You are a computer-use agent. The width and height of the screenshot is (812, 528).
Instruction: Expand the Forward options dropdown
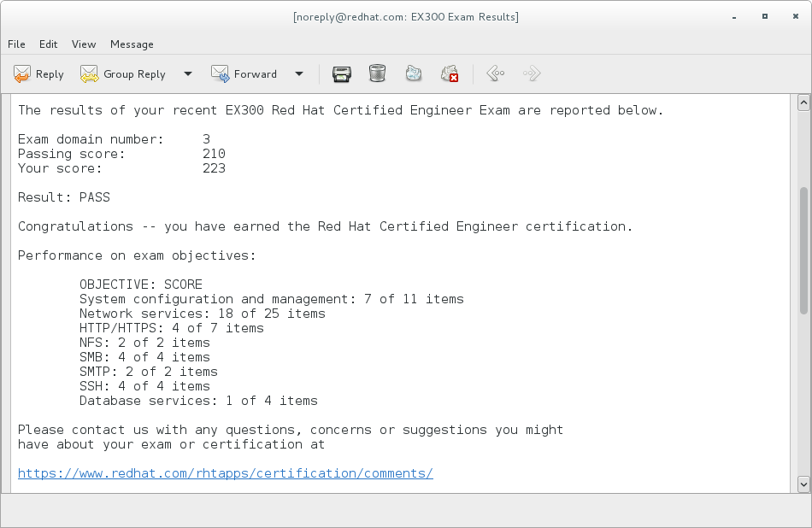click(x=299, y=74)
